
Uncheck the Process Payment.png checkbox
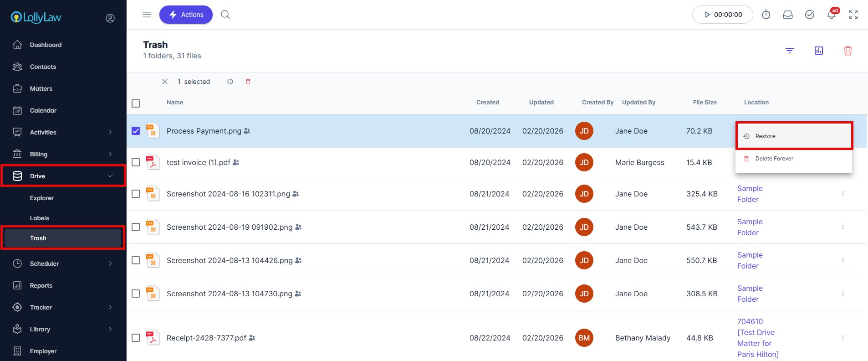click(x=136, y=131)
